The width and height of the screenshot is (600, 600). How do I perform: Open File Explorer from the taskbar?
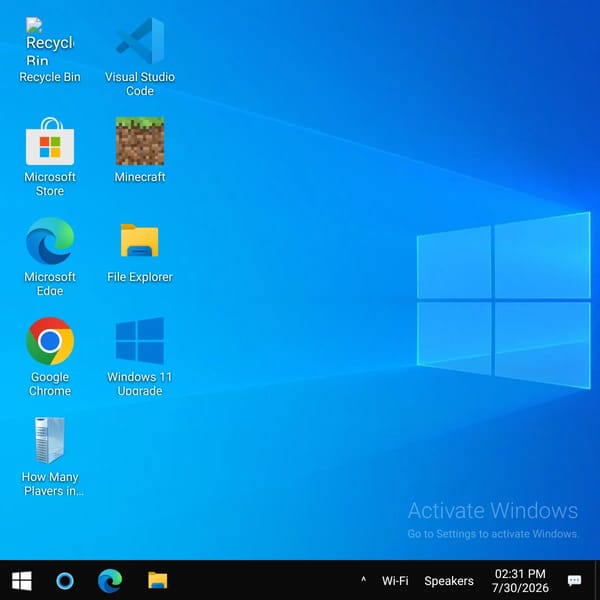click(158, 580)
